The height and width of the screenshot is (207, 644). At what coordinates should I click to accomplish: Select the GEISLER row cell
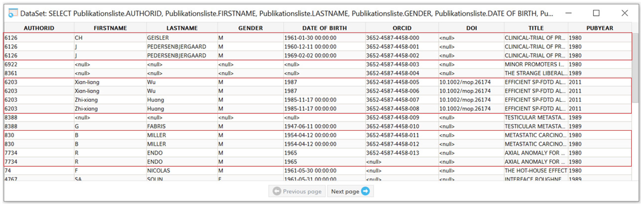[x=158, y=38]
